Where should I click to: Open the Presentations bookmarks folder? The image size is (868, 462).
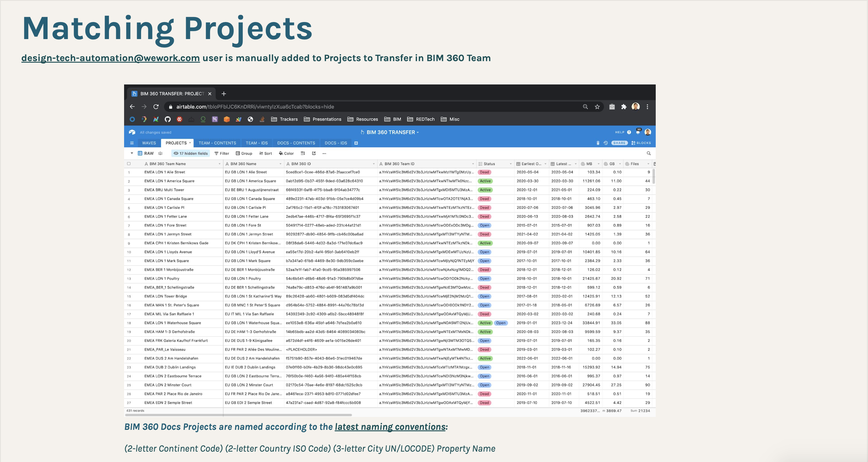pos(323,119)
